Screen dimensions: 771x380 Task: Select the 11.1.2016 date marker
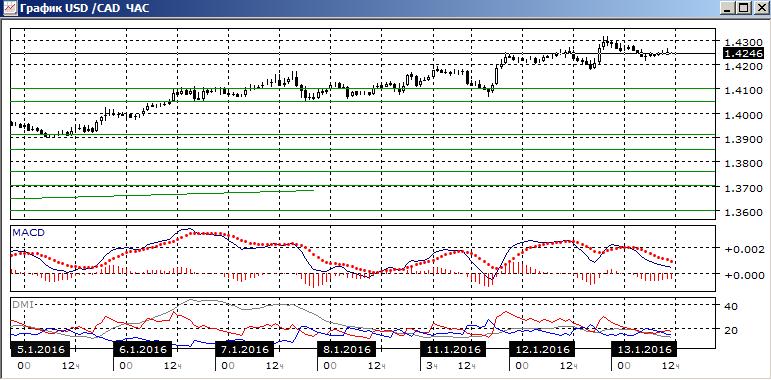pyautogui.click(x=452, y=349)
